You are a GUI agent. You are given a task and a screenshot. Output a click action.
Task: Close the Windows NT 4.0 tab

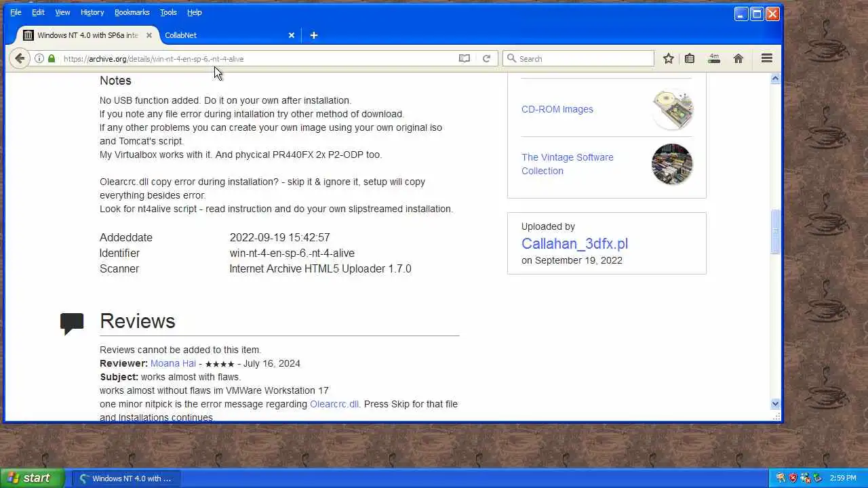pos(149,35)
